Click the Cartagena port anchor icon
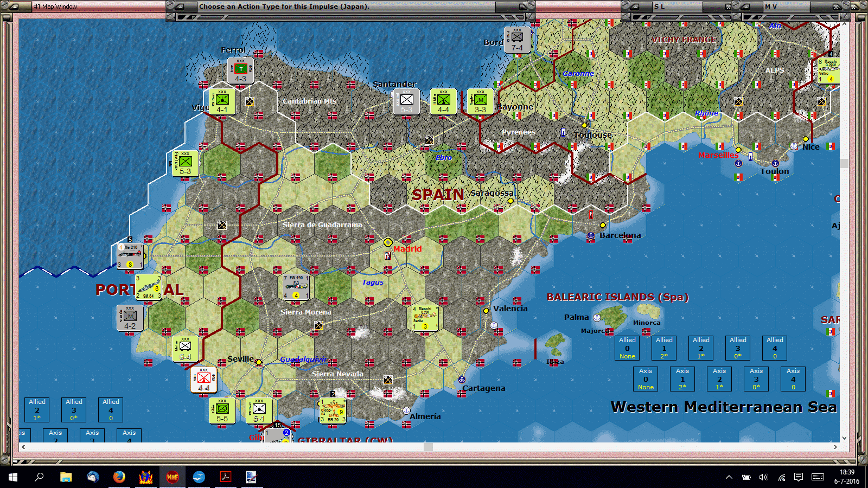 coord(462,380)
